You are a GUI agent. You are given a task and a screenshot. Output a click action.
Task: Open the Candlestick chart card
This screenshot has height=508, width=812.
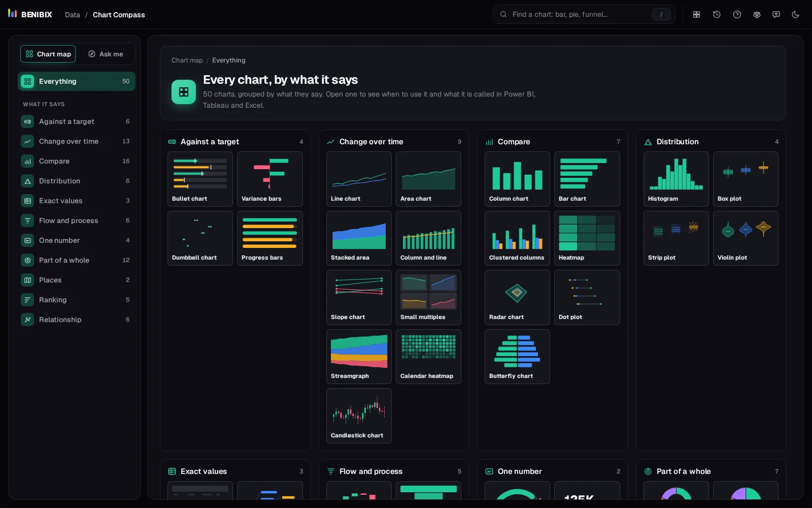pos(359,416)
